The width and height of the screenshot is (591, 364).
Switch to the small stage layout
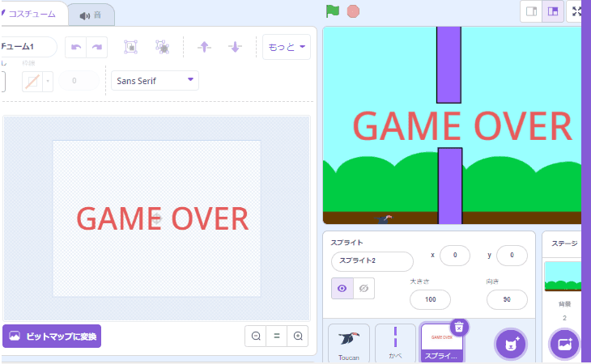(532, 11)
